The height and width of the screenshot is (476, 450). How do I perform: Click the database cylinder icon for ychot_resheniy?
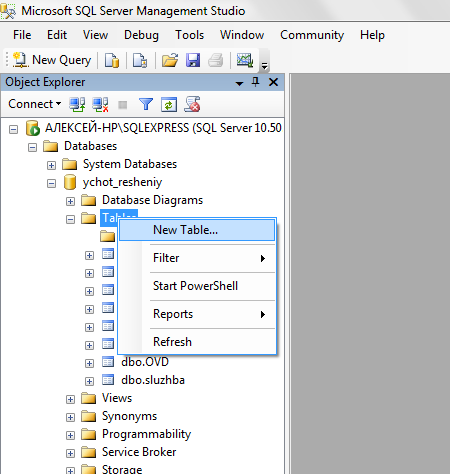pyautogui.click(x=70, y=182)
